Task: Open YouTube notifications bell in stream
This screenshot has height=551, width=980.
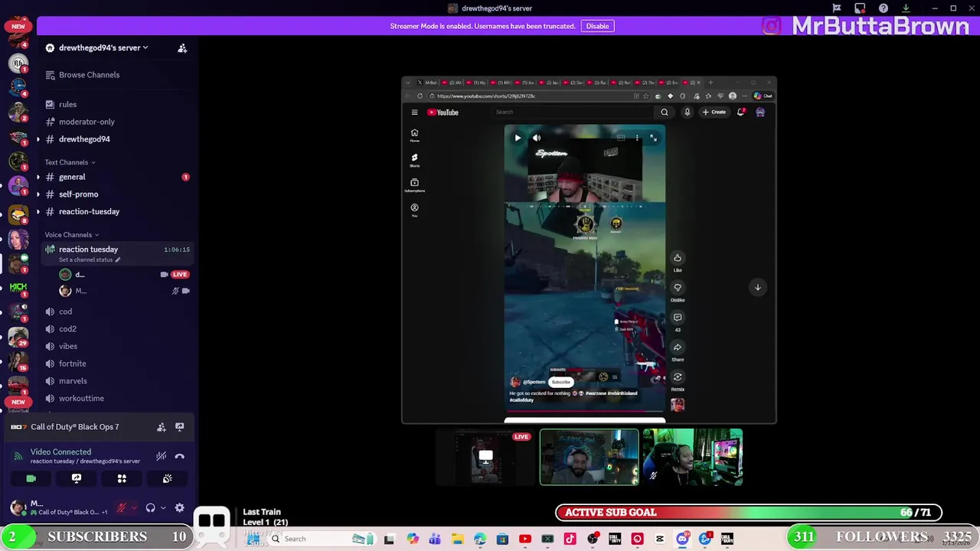Action: point(741,112)
